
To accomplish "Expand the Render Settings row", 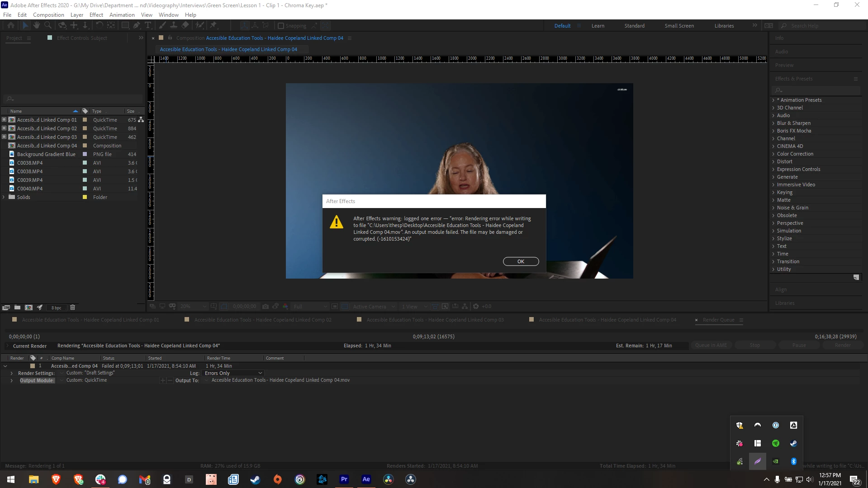I will pyautogui.click(x=11, y=373).
